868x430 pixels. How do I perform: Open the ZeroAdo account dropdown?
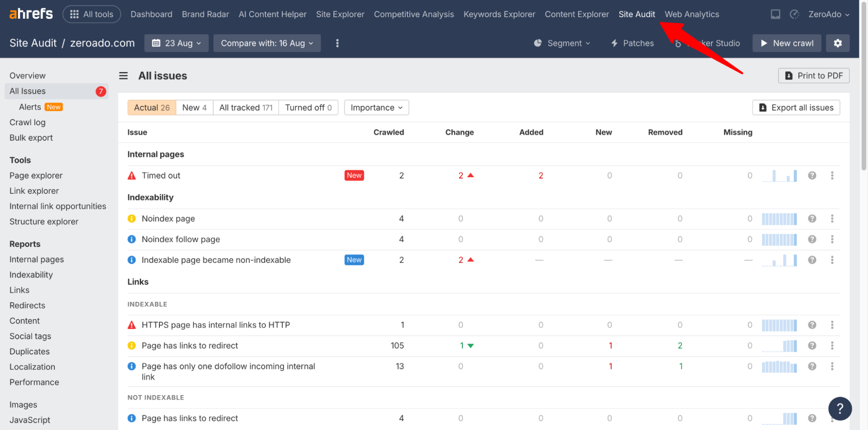coord(828,14)
